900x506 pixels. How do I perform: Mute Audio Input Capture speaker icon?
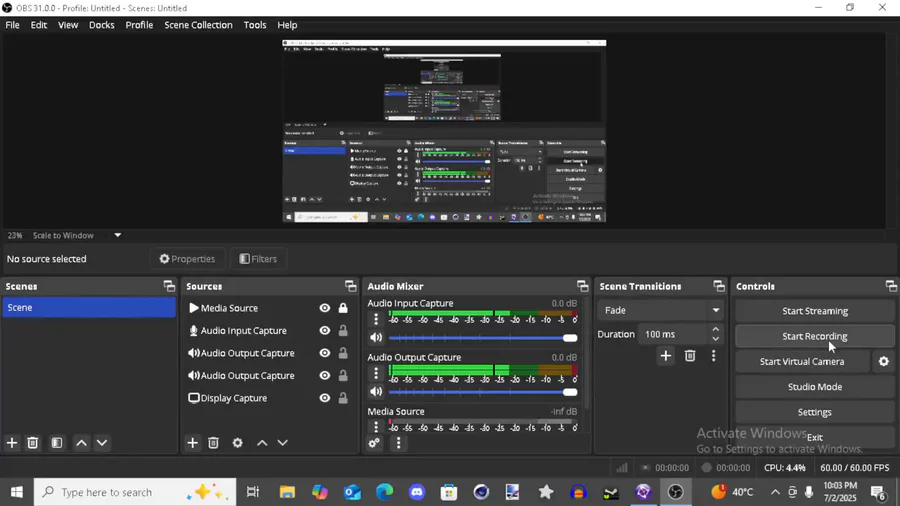376,337
